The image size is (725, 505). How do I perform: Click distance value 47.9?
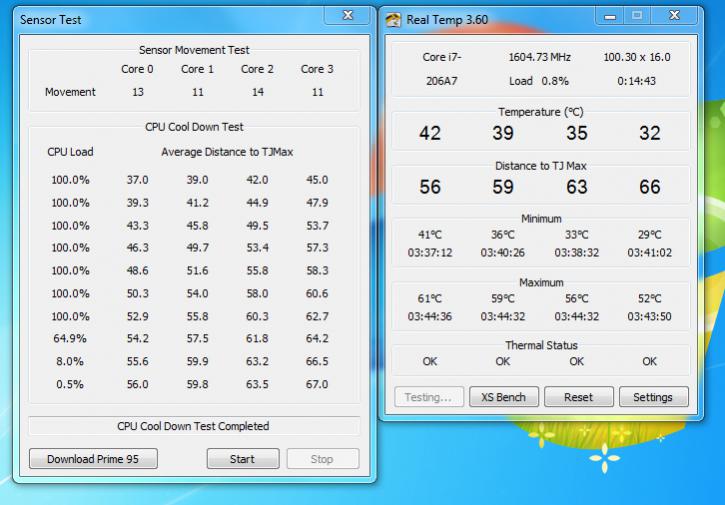(317, 203)
